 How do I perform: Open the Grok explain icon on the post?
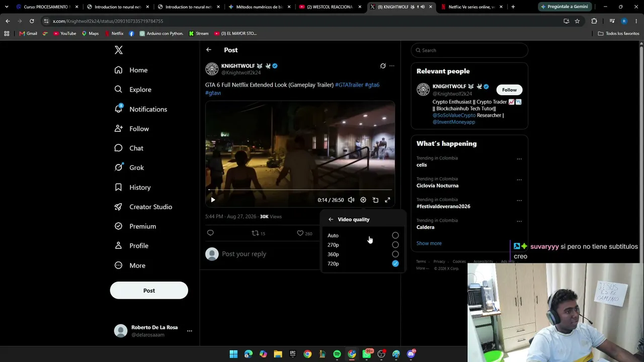tap(383, 66)
